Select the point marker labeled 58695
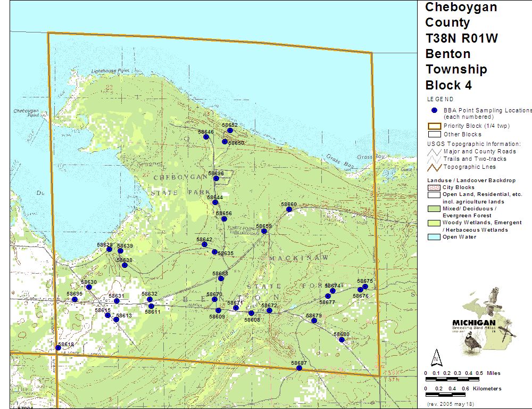 [75, 299]
